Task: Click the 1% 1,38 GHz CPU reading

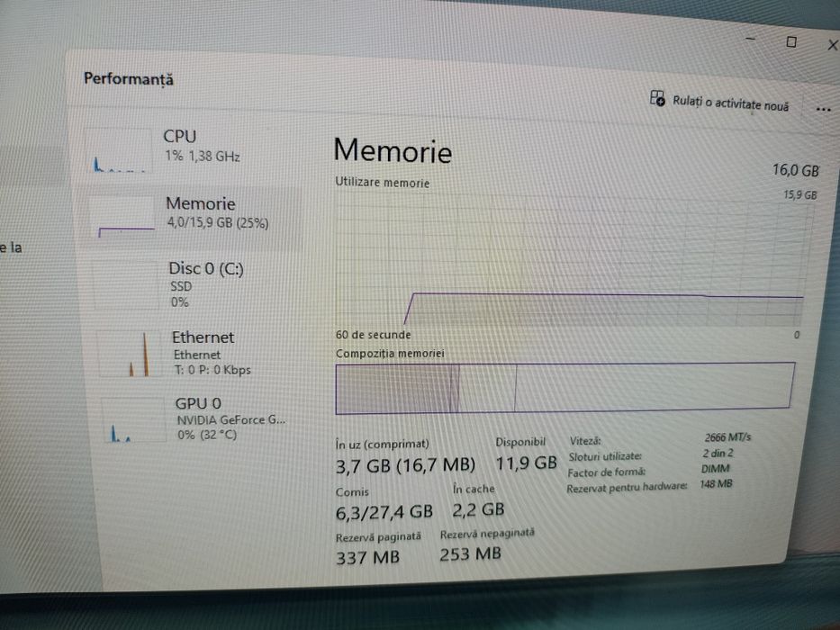Action: click(x=203, y=156)
